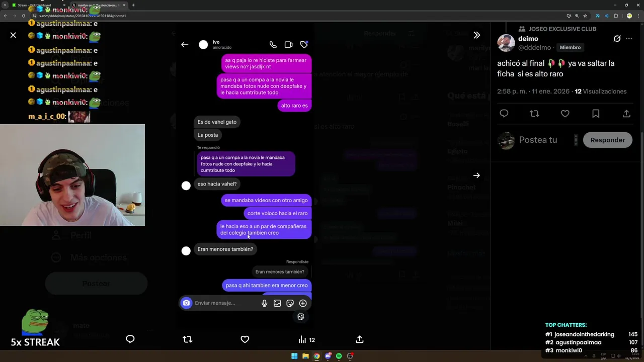Click the sticker icon in message bar
644x362 pixels.
(x=290, y=303)
